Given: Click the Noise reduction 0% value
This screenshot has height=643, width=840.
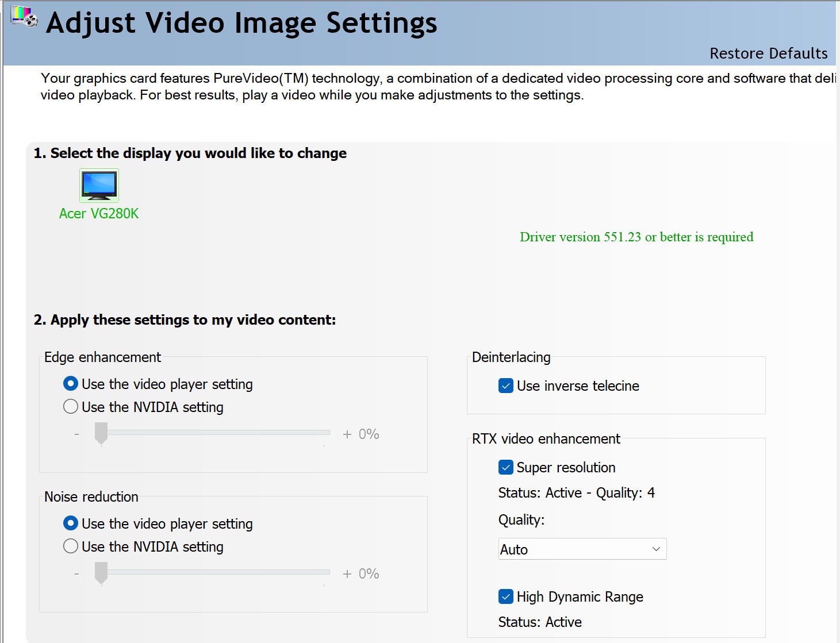Looking at the screenshot, I should [369, 574].
